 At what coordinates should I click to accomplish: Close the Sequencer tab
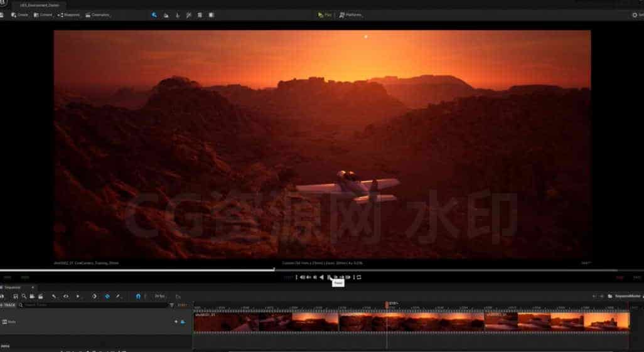33,287
